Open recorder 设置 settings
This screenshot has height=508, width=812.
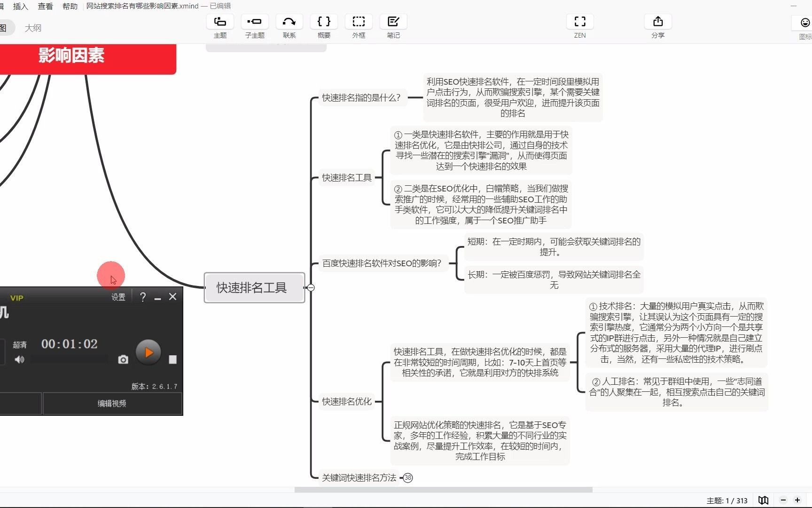118,297
